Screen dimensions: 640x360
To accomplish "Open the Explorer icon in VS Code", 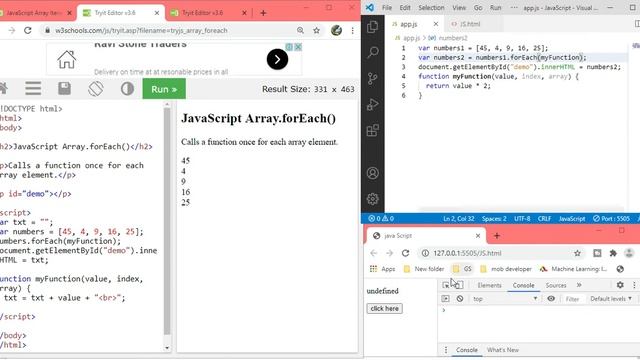I will (x=372, y=27).
